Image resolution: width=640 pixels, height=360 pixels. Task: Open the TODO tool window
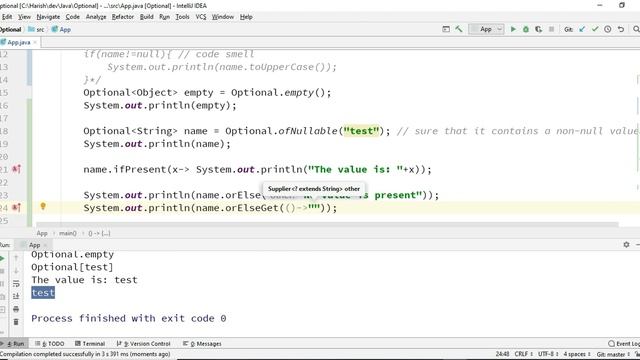(x=49, y=344)
